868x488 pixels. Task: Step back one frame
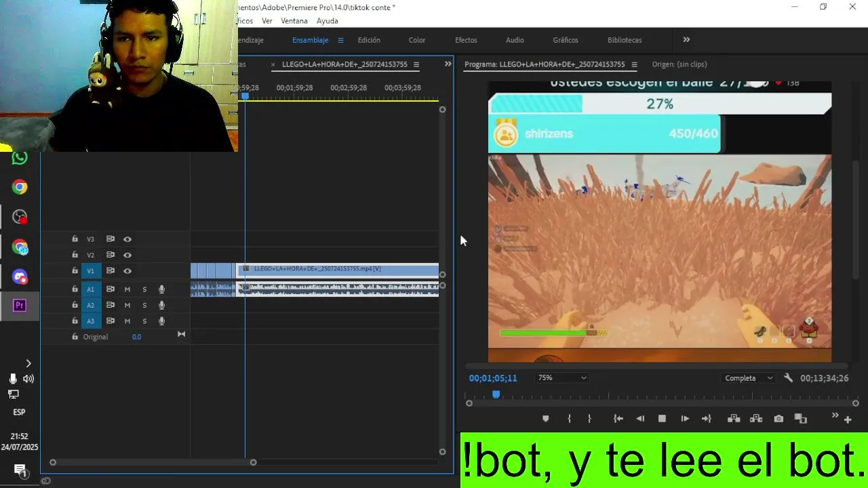coord(640,419)
